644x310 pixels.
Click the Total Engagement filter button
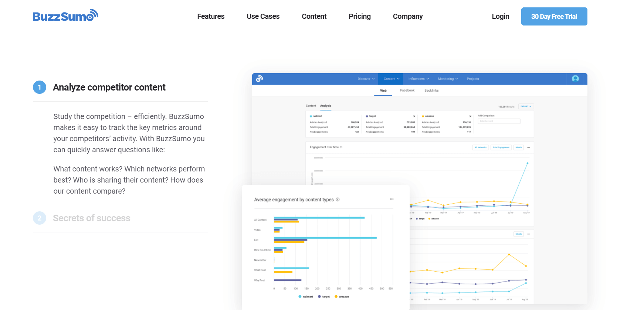tap(501, 147)
